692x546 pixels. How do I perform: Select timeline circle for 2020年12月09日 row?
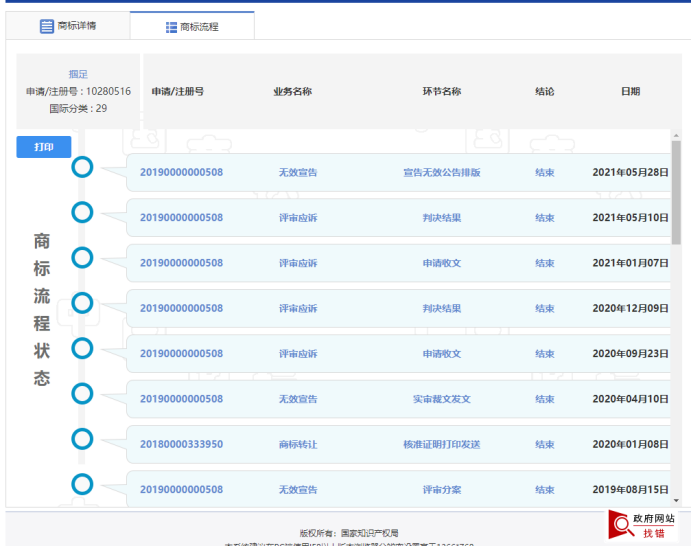click(82, 303)
